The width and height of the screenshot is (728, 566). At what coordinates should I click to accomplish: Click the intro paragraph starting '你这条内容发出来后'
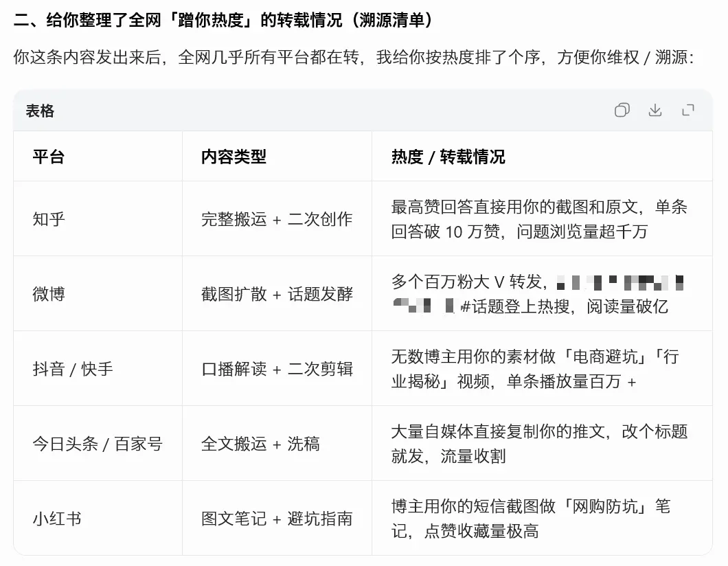click(x=354, y=57)
